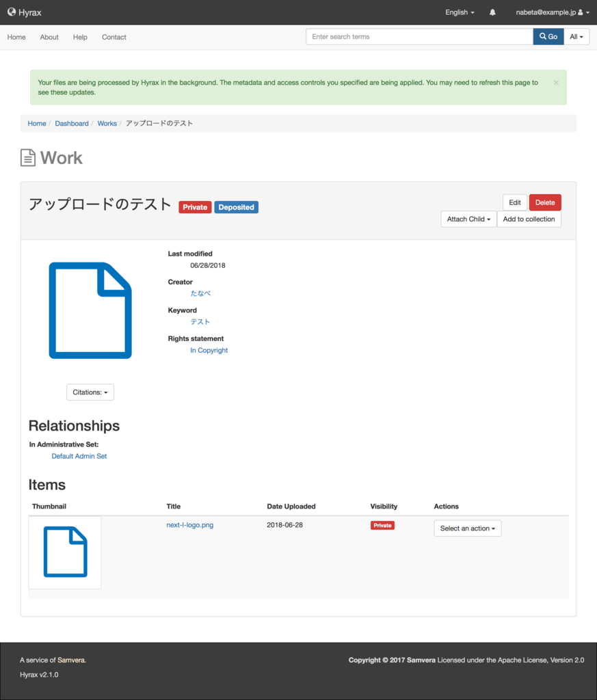Viewport: 597px width, 700px height.
Task: Click the Go search button
Action: pos(548,37)
